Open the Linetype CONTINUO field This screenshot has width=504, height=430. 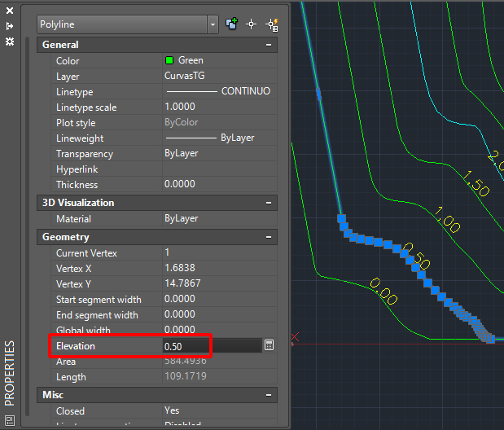220,91
